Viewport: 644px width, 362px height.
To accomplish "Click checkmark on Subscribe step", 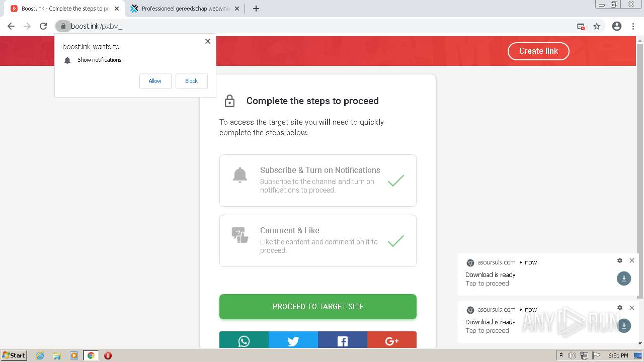I will pyautogui.click(x=396, y=180).
